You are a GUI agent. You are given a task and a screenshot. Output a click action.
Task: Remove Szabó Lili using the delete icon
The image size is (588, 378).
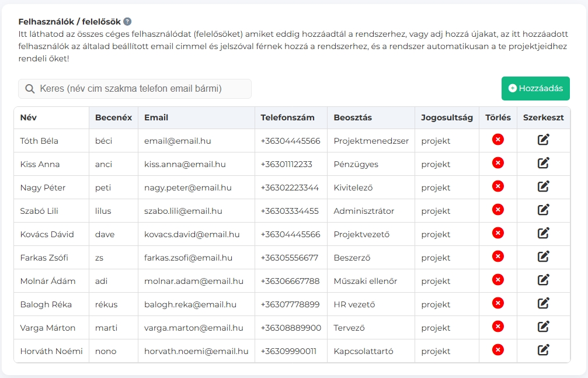pos(497,210)
